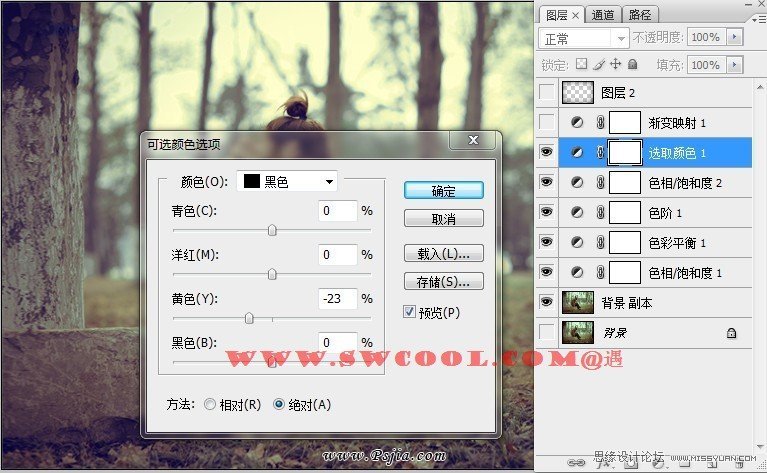767x473 pixels.
Task: Click the mask link icon on 色阶 1
Action: [x=600, y=212]
